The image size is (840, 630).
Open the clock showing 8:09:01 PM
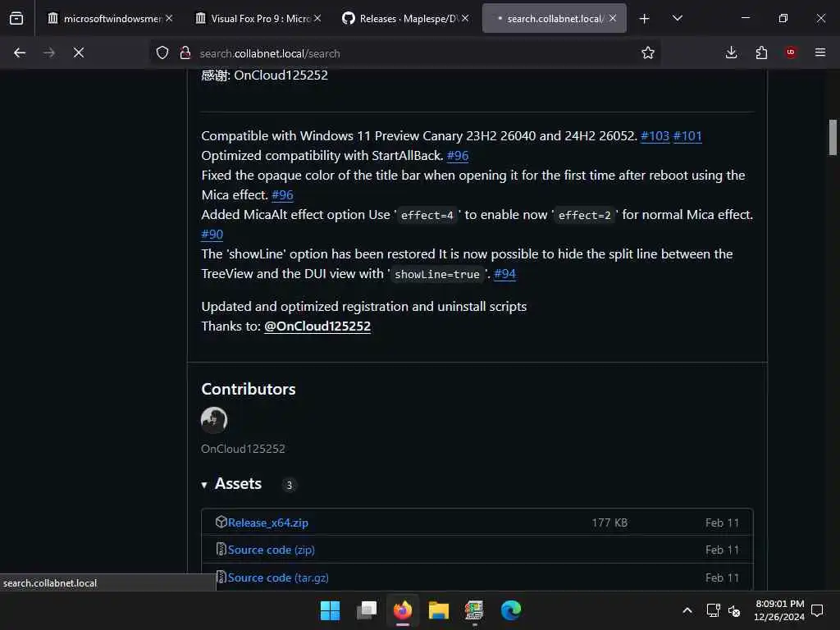(x=779, y=610)
